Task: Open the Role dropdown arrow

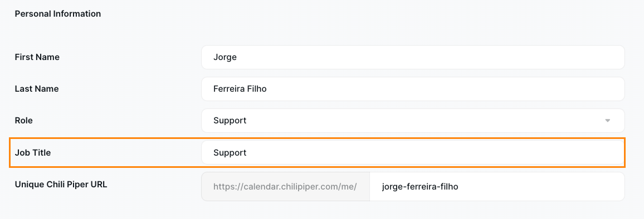Action: point(607,121)
